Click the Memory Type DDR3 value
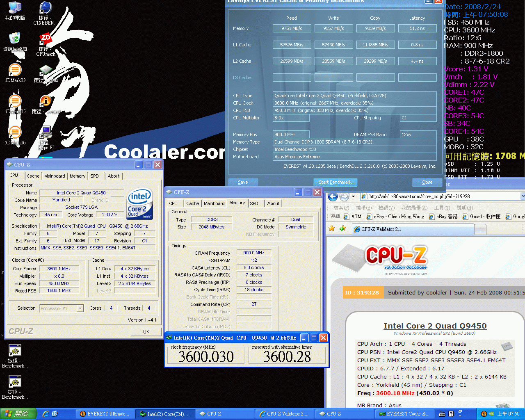 (212, 219)
